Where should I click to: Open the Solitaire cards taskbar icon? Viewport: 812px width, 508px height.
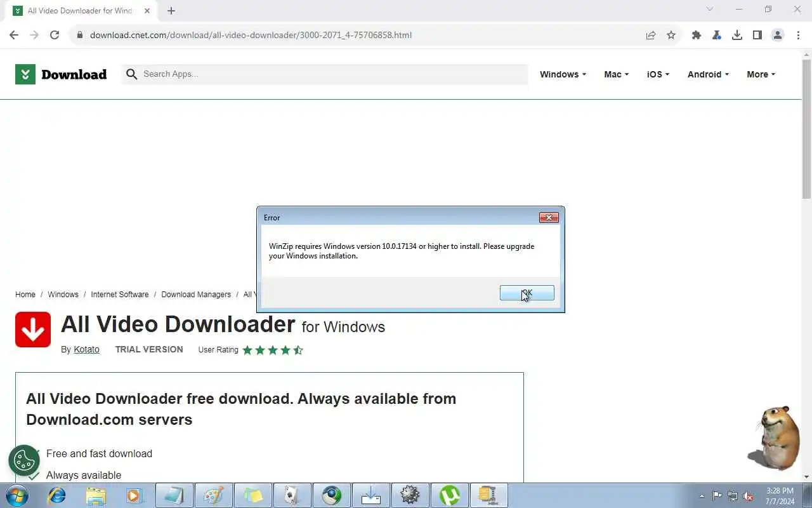pyautogui.click(x=292, y=495)
